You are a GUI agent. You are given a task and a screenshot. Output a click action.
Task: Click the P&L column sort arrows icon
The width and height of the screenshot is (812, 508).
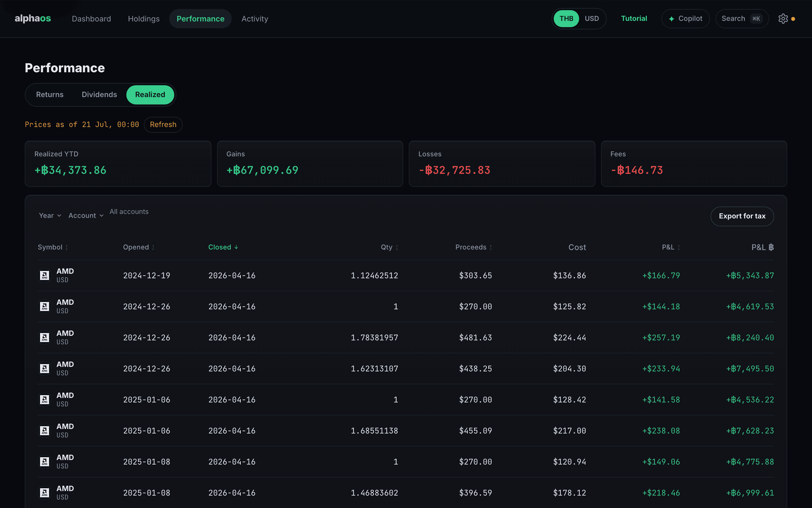point(678,247)
